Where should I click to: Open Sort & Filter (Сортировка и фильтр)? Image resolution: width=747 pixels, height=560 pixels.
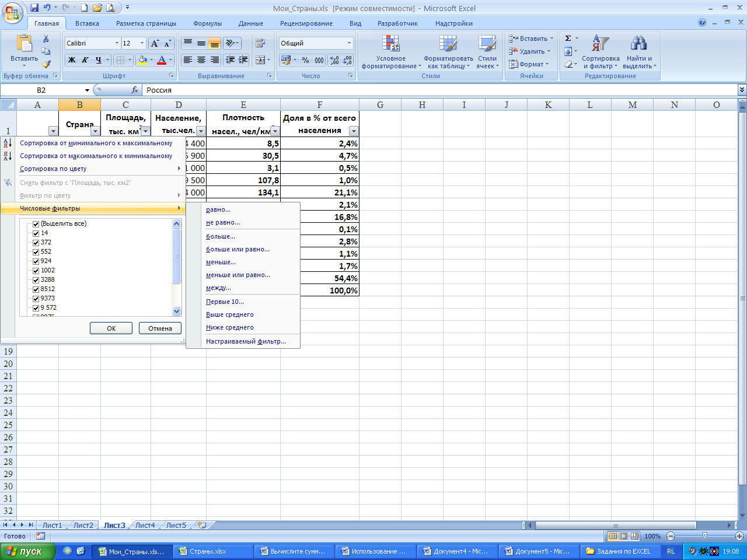pos(601,52)
